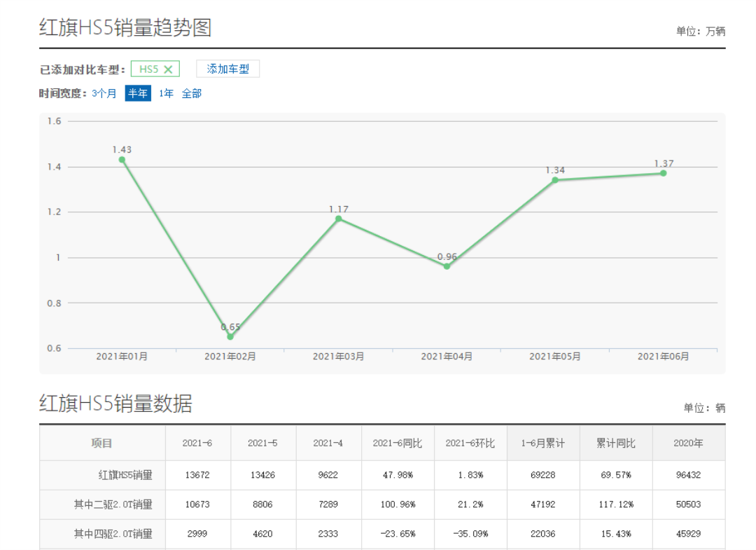Click cell value 4620

[262, 534]
